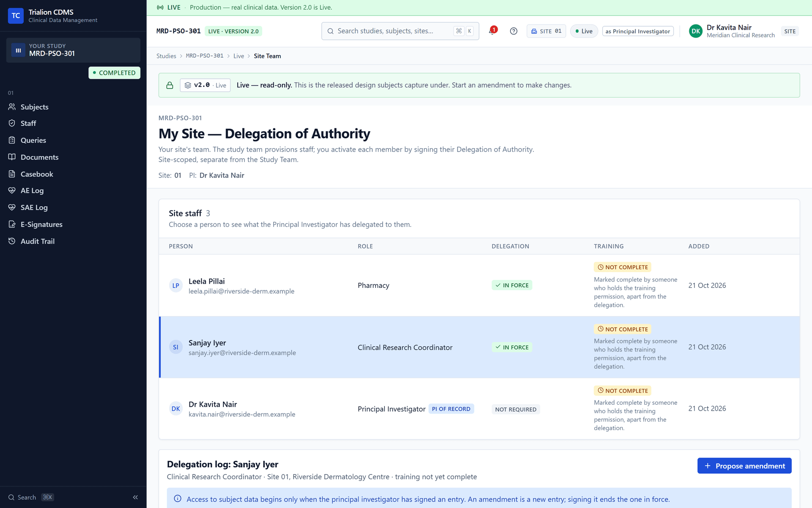The image size is (812, 508).
Task: Click the Search button at sidebar bottom
Action: coord(31,497)
